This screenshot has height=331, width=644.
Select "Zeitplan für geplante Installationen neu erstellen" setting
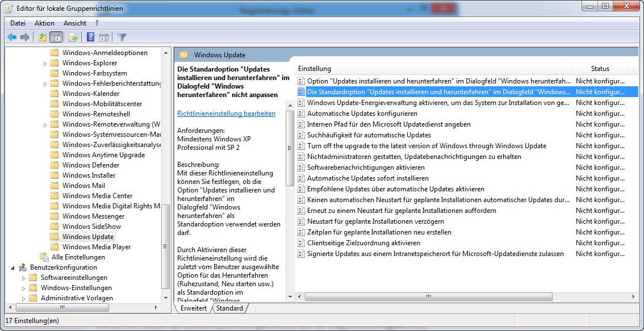click(379, 232)
